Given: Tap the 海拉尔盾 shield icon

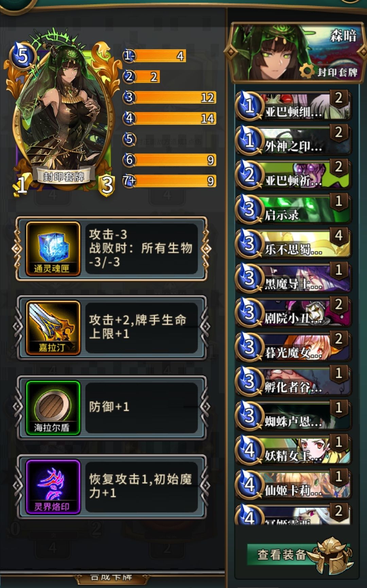Looking at the screenshot, I should 53,408.
